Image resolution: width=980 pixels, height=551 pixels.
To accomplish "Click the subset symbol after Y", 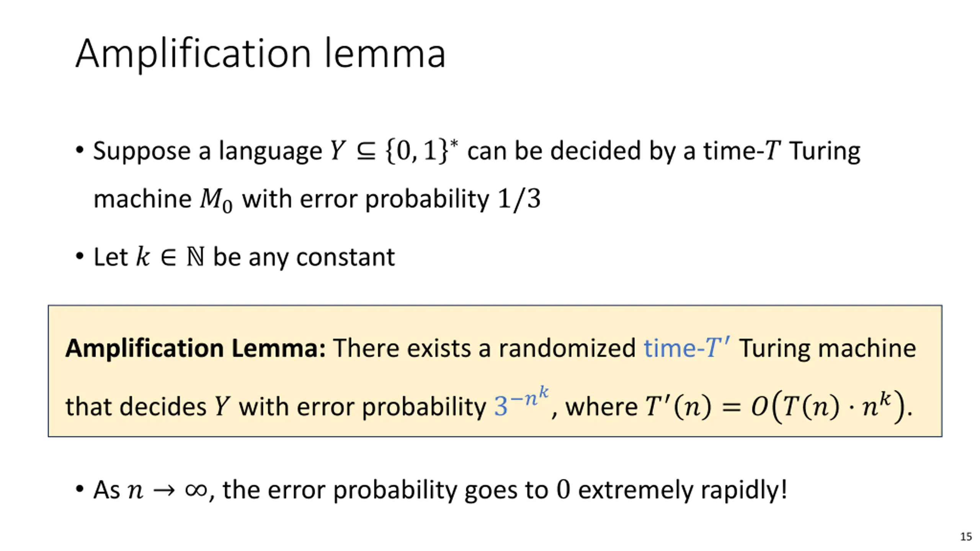I will 366,152.
